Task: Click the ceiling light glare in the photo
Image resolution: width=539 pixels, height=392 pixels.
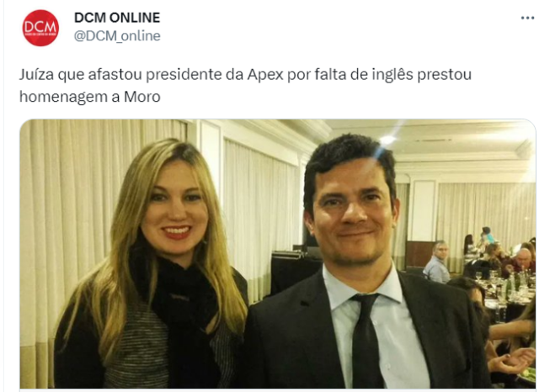Action: [387, 140]
